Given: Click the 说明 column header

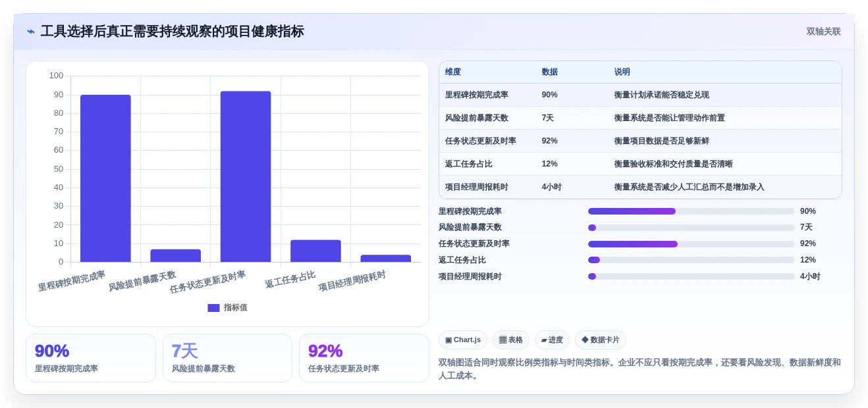Looking at the screenshot, I should [x=622, y=72].
